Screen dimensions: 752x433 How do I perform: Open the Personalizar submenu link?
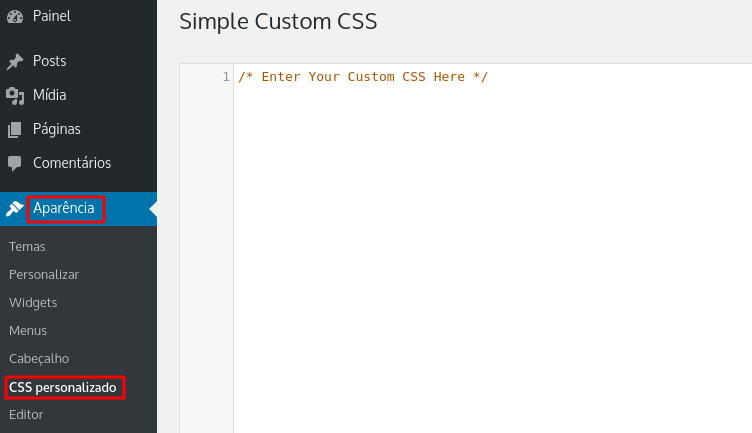(x=44, y=275)
